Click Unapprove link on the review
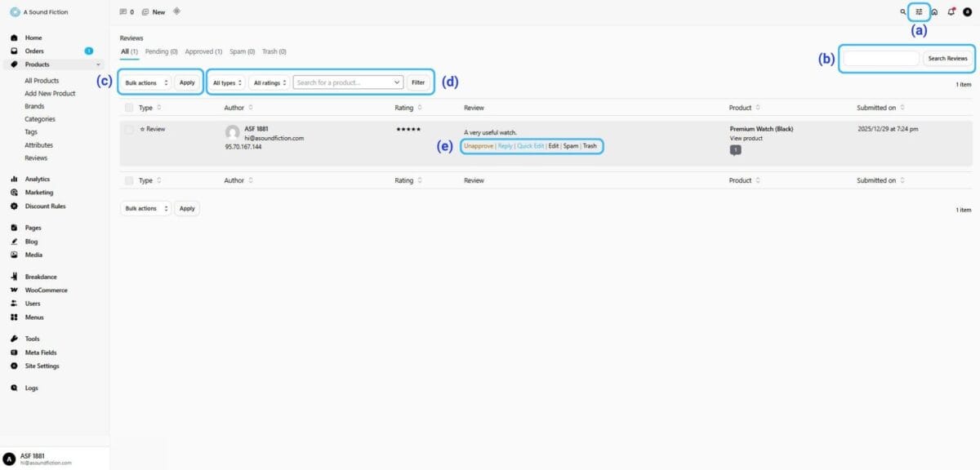980x470 pixels. point(478,145)
